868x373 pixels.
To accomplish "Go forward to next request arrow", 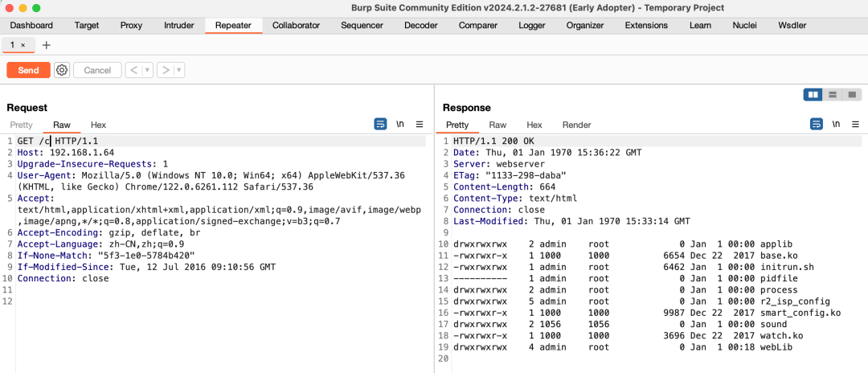I will (166, 70).
